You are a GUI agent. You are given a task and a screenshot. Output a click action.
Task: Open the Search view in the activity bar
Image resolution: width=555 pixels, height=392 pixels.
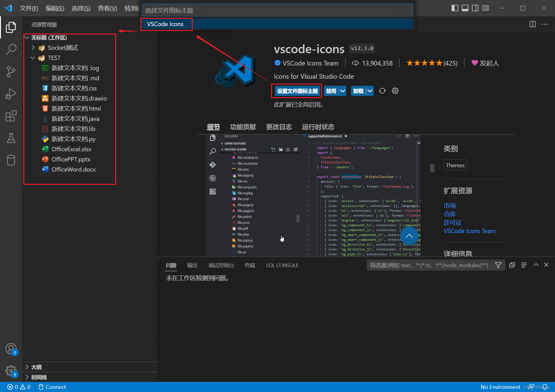coord(11,49)
